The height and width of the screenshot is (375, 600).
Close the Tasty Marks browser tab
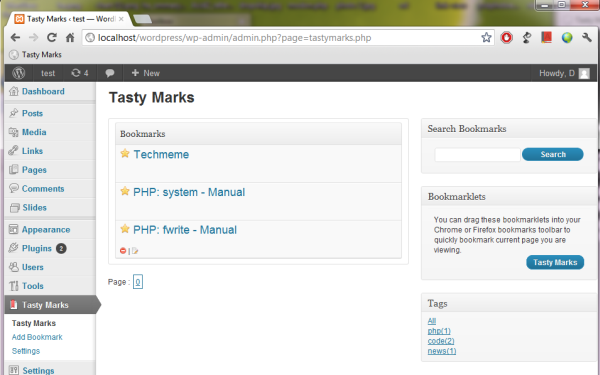click(121, 19)
